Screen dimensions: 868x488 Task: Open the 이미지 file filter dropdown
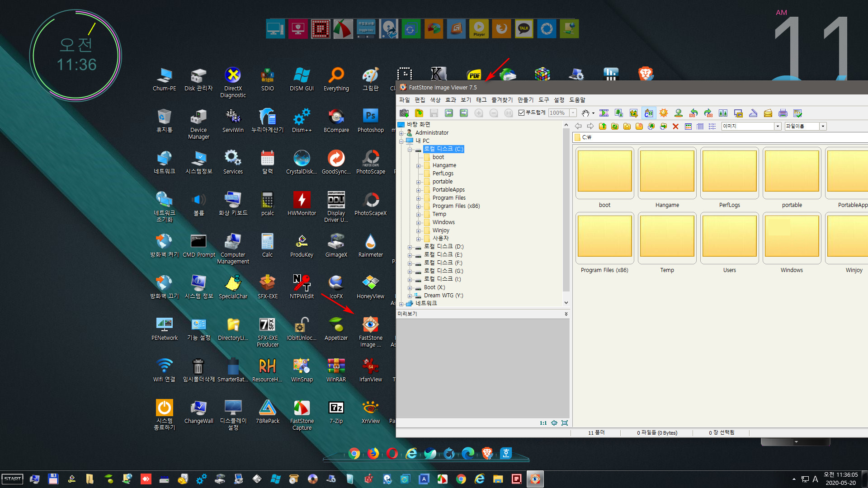778,127
